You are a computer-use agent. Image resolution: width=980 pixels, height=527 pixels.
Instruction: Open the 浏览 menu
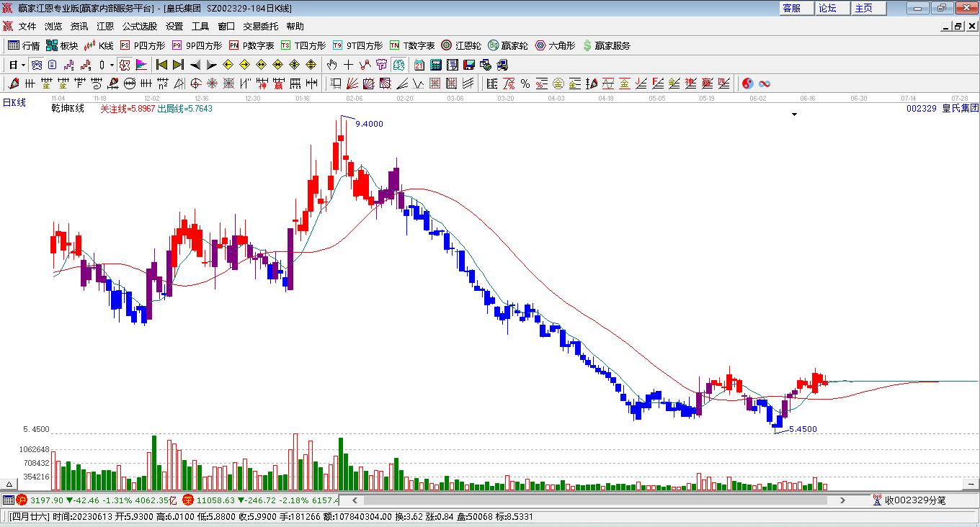[53, 27]
